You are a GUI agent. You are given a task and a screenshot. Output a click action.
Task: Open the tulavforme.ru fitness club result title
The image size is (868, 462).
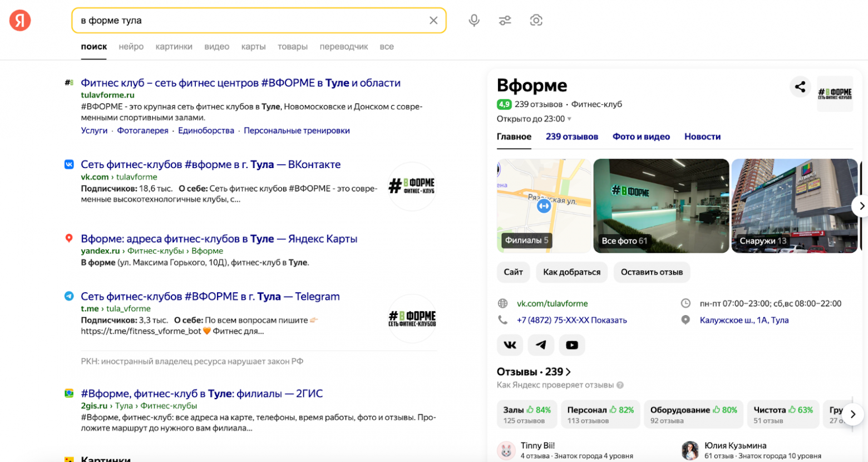(x=241, y=83)
